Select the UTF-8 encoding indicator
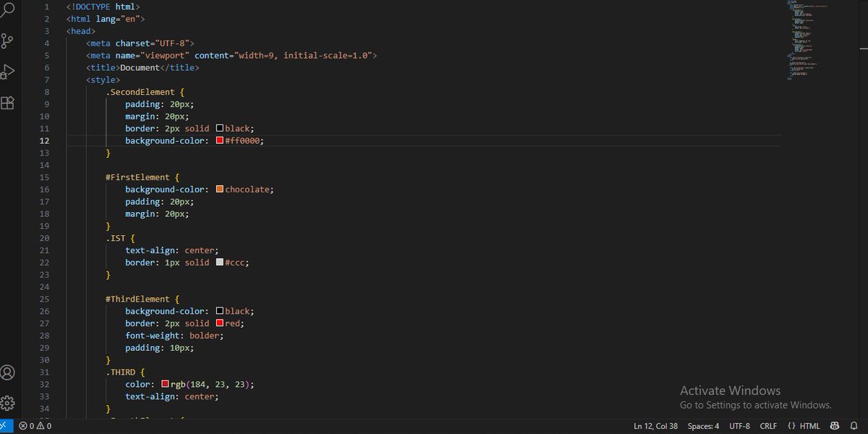Viewport: 868px width, 434px height. [739, 426]
